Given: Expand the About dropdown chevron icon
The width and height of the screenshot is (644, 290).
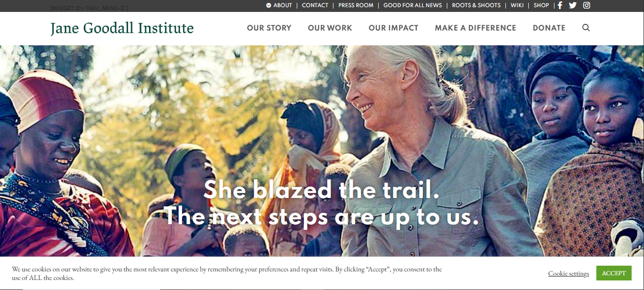Looking at the screenshot, I should pos(269,5).
